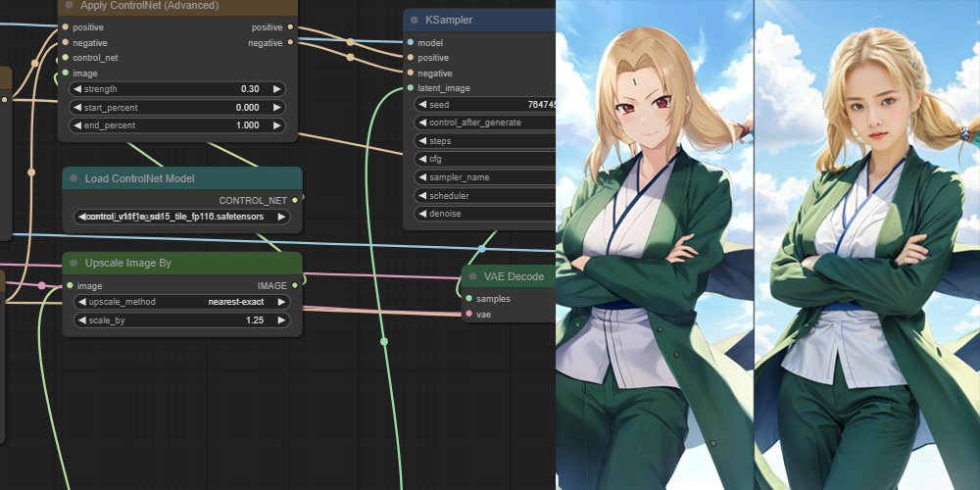Click negative output socket on Apply ControlNet
Screen dimensions: 980x490
point(291,42)
